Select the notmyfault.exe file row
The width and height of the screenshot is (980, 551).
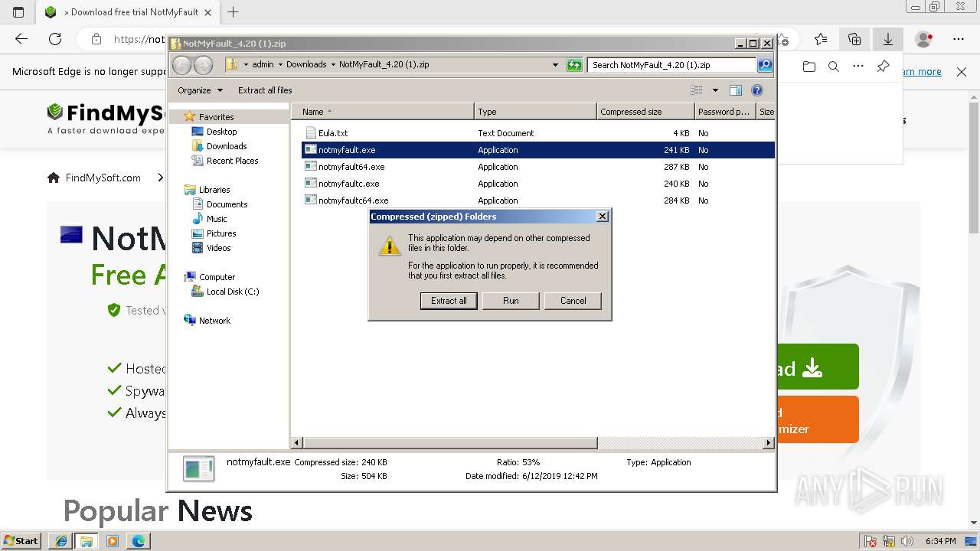(x=538, y=150)
